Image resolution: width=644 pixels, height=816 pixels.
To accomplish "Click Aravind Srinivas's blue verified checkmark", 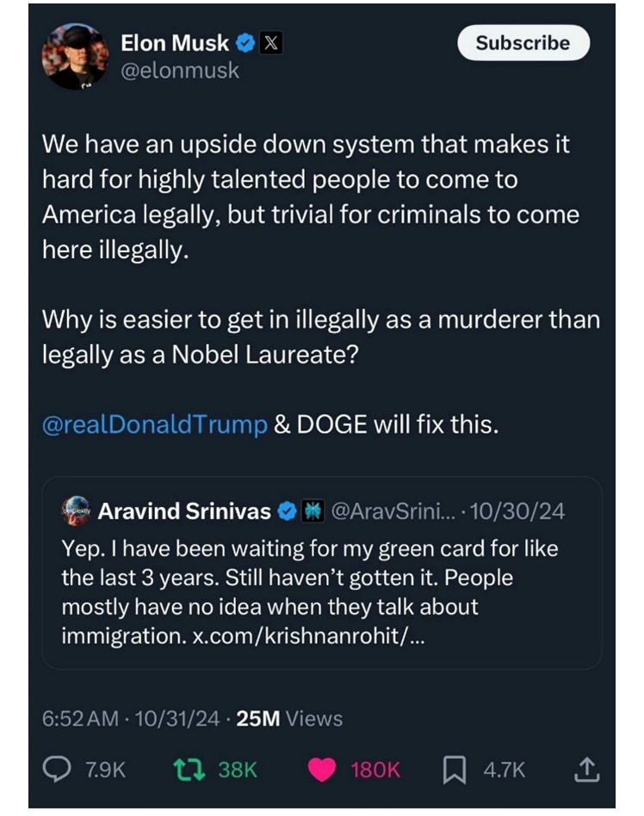I will tap(284, 511).
